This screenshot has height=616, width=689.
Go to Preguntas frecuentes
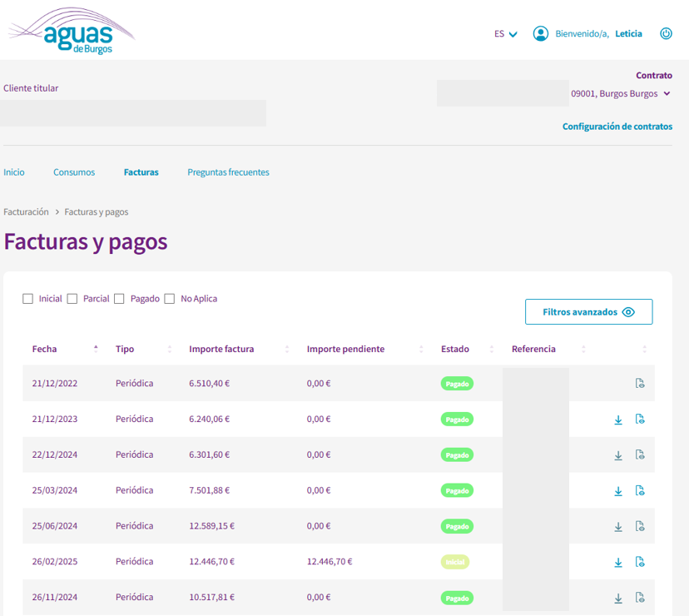tap(228, 172)
